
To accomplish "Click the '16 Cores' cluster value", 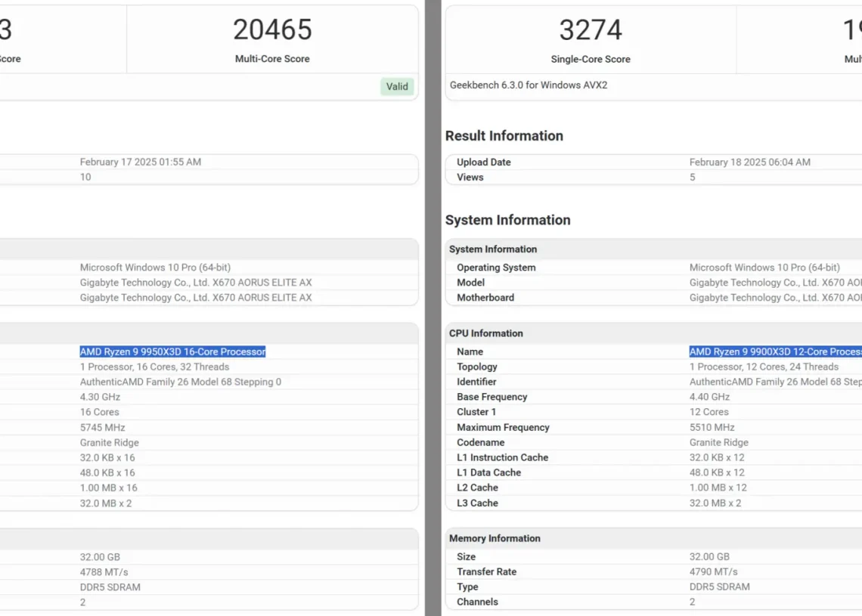I will tap(100, 412).
